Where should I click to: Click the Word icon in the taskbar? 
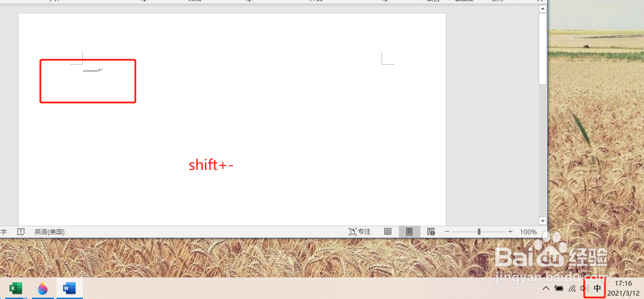point(69,288)
